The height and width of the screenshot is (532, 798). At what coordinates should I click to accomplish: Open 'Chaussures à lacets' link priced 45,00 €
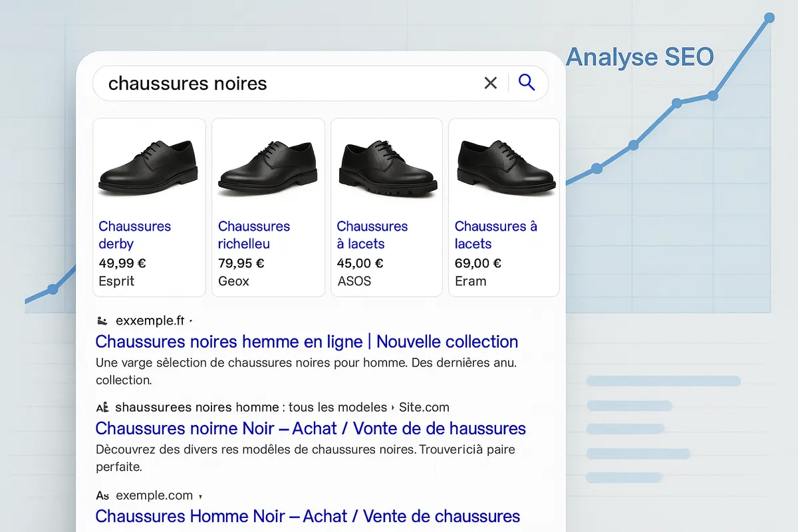point(372,235)
